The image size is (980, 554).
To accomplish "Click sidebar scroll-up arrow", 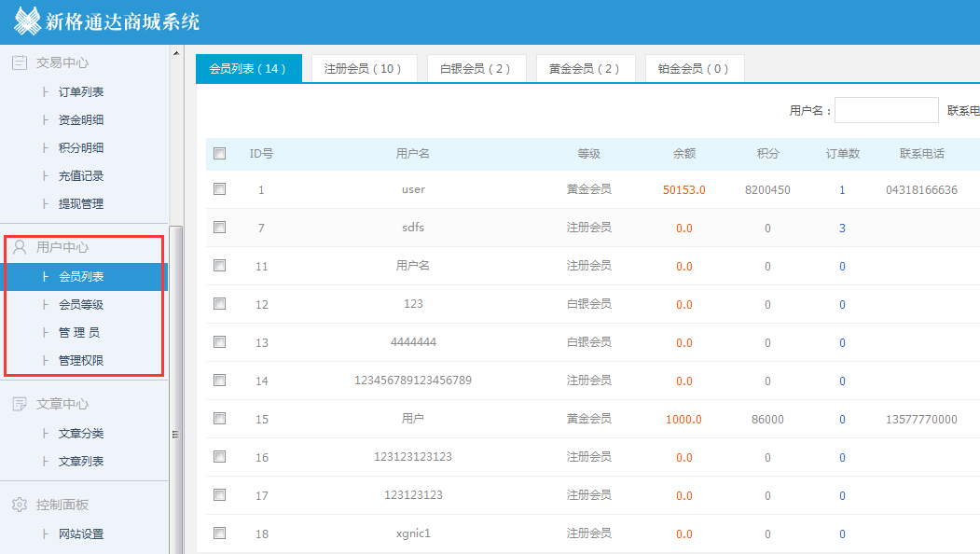I will point(175,53).
